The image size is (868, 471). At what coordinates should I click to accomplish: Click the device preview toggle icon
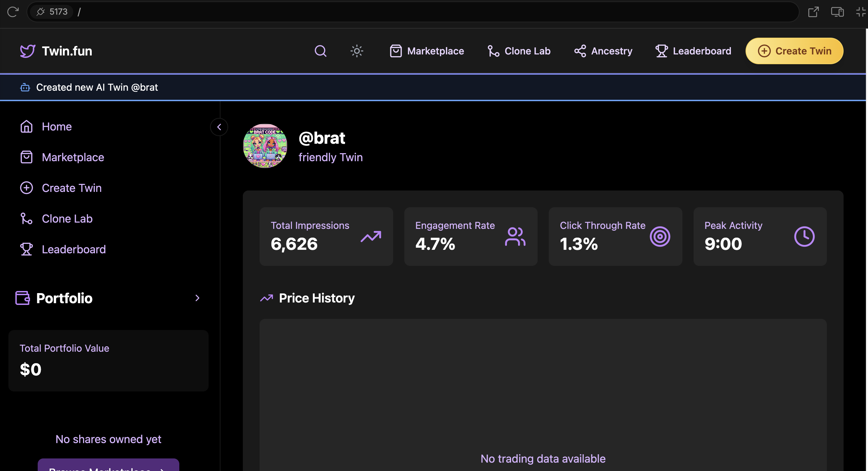click(x=837, y=12)
